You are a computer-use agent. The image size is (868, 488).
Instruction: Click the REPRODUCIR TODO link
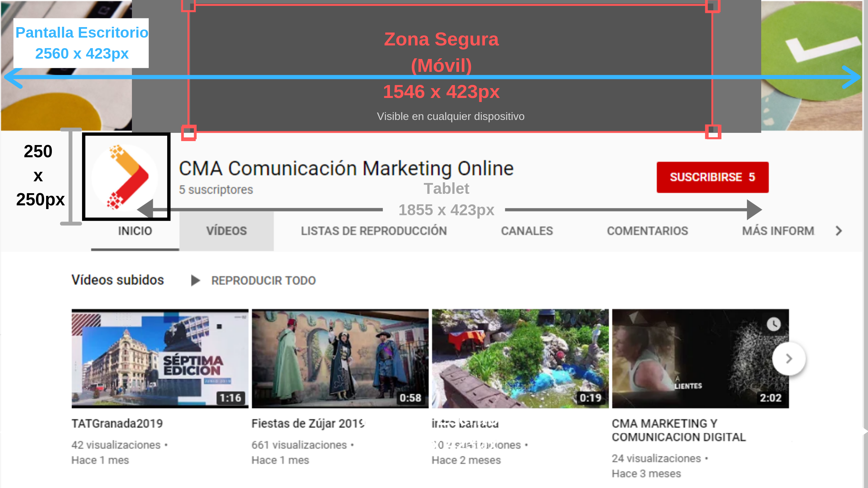click(x=263, y=281)
